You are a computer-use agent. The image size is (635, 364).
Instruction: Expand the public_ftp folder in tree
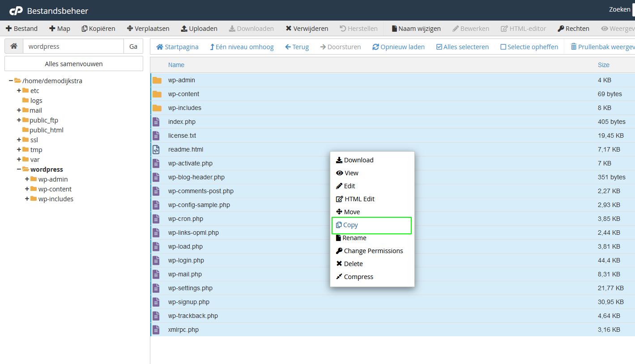pyautogui.click(x=19, y=120)
